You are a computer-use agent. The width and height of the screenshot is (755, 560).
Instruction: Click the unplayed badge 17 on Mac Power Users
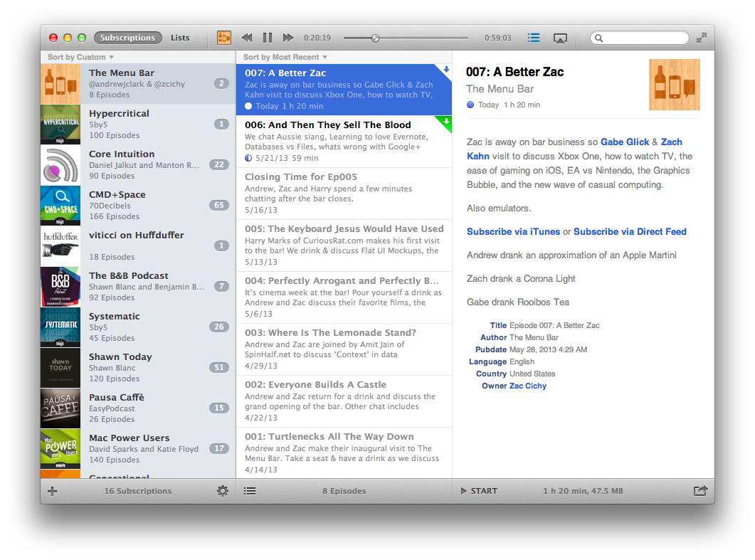[219, 448]
